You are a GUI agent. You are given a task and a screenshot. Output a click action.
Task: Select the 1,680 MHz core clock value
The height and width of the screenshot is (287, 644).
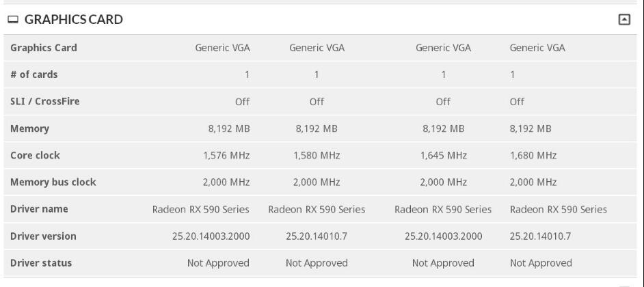point(533,155)
